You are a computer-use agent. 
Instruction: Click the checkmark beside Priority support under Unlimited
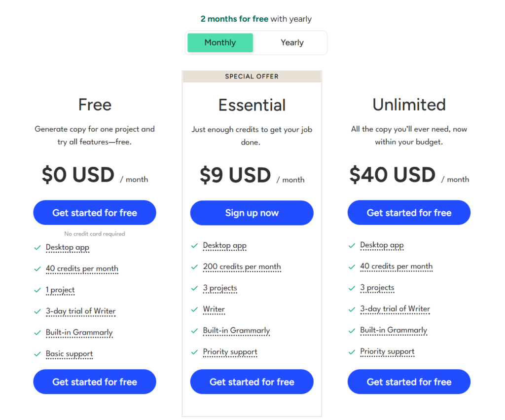[352, 352]
